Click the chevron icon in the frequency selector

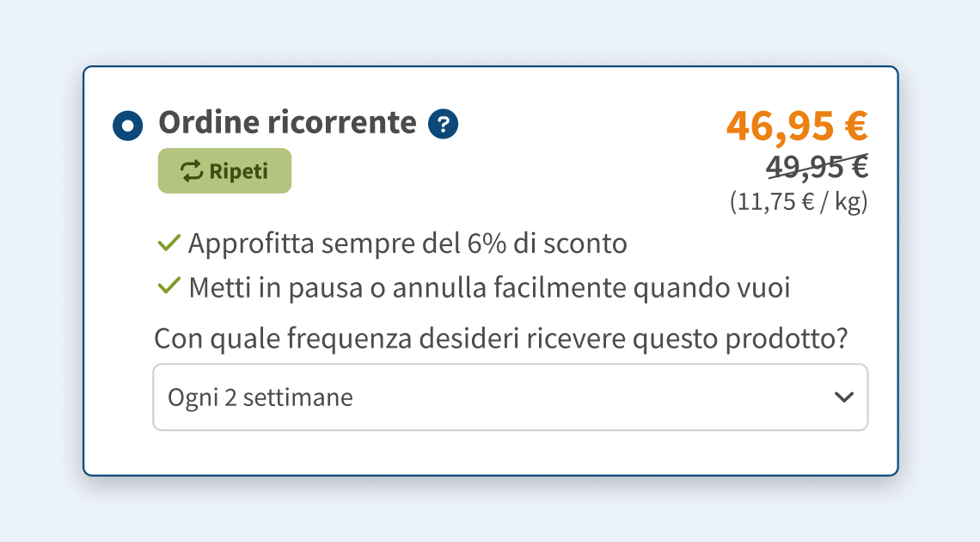coord(842,397)
